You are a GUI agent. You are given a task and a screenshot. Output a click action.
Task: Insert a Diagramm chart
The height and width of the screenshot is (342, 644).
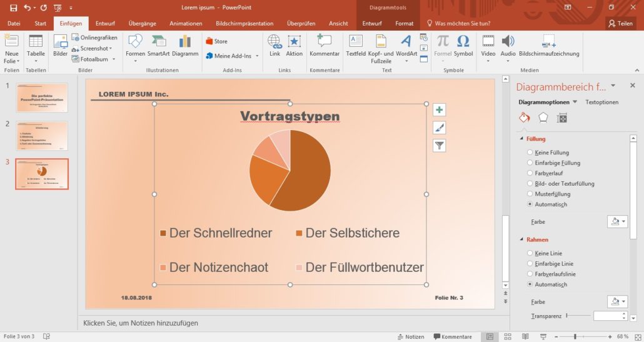185,46
